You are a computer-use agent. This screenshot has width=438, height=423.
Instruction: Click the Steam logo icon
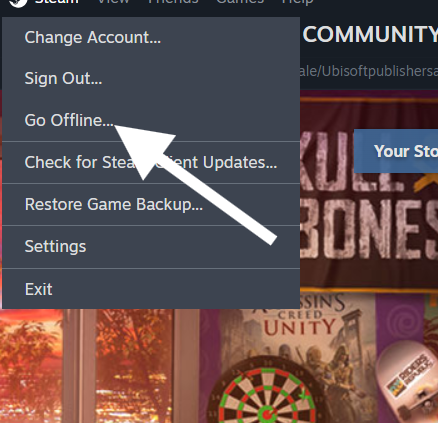coord(18,3)
